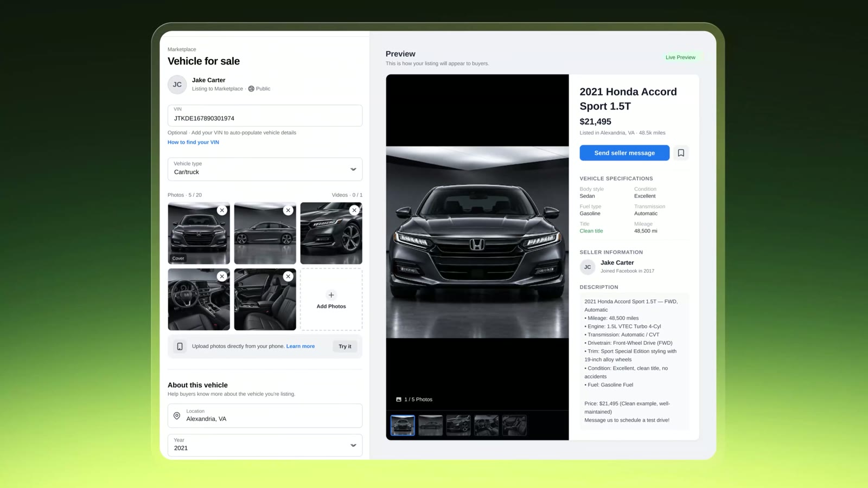This screenshot has width=868, height=488.
Task: Remove the steering wheel interior photo
Action: (222, 277)
